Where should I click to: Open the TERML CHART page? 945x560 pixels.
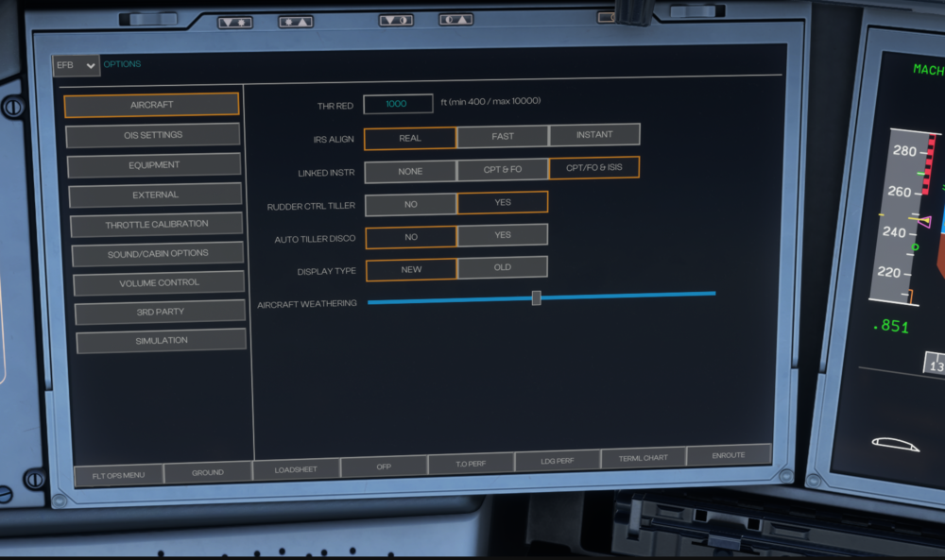click(x=643, y=458)
